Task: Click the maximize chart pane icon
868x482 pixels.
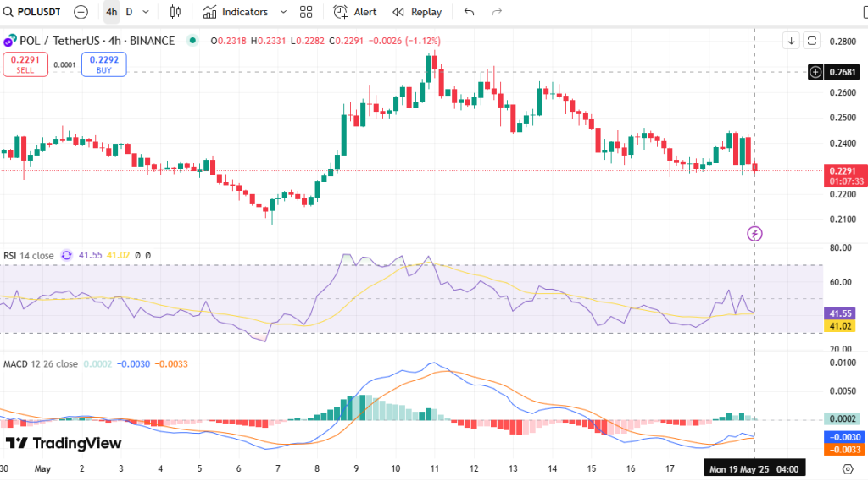Action: [811, 41]
